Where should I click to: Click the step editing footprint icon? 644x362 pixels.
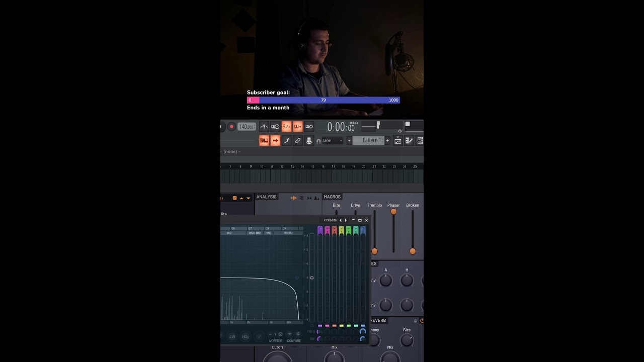tap(287, 140)
